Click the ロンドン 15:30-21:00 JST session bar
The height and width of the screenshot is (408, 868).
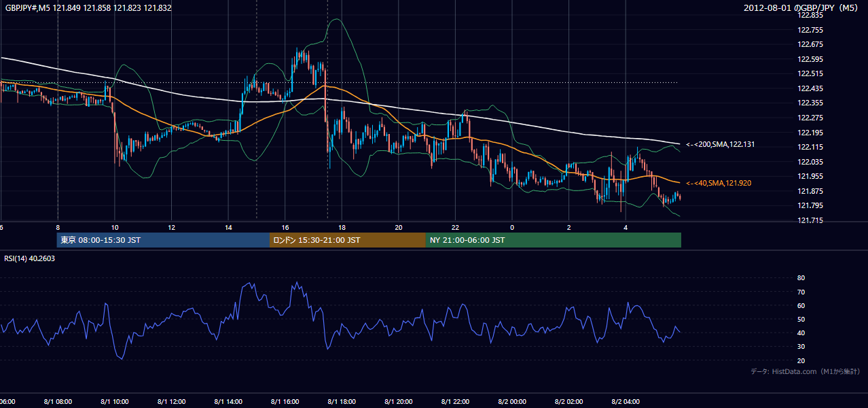(348, 240)
